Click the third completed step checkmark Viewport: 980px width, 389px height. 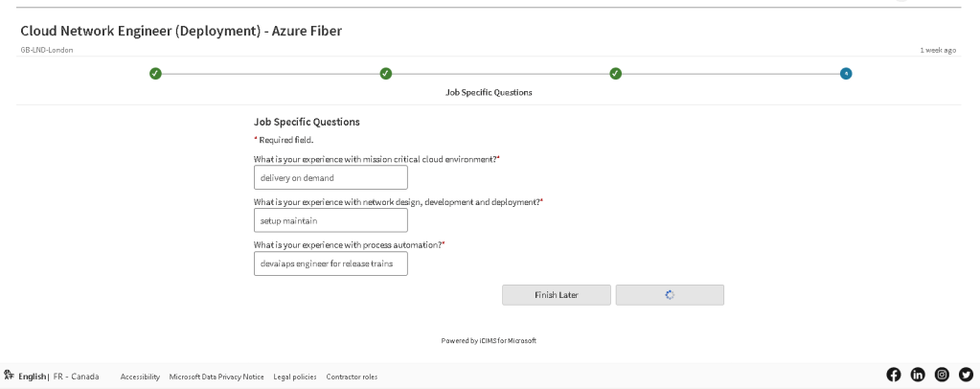click(616, 74)
